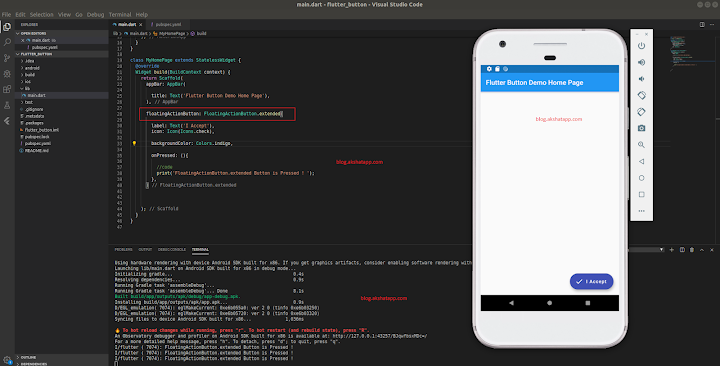Open the Flutter icon in activity bar
The image size is (720, 366).
click(x=7, y=121)
